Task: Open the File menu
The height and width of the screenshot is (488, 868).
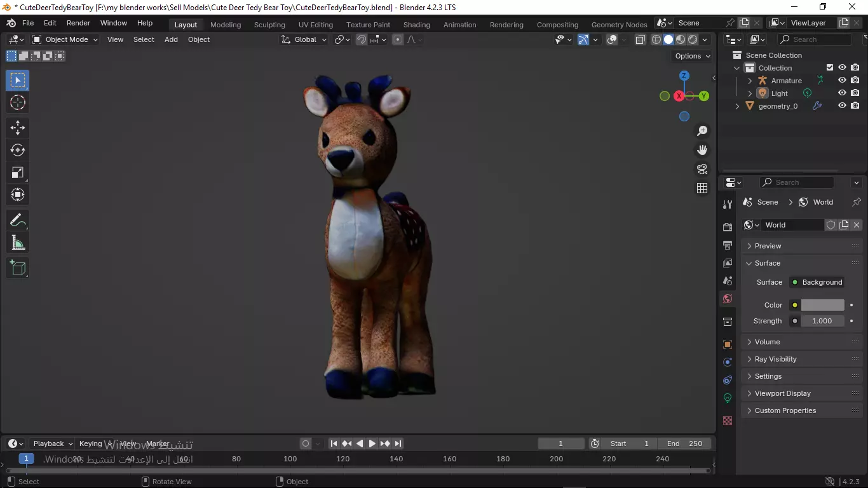Action: (x=28, y=23)
